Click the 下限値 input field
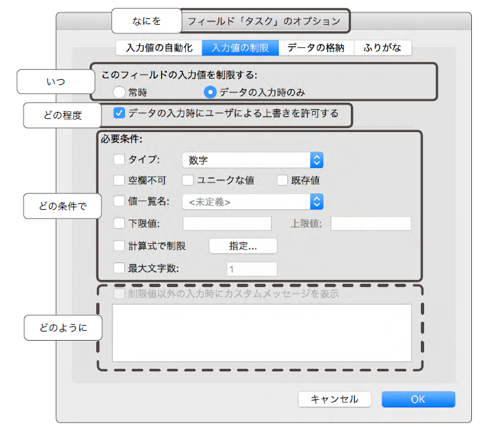This screenshot has height=427, width=504. (x=226, y=224)
